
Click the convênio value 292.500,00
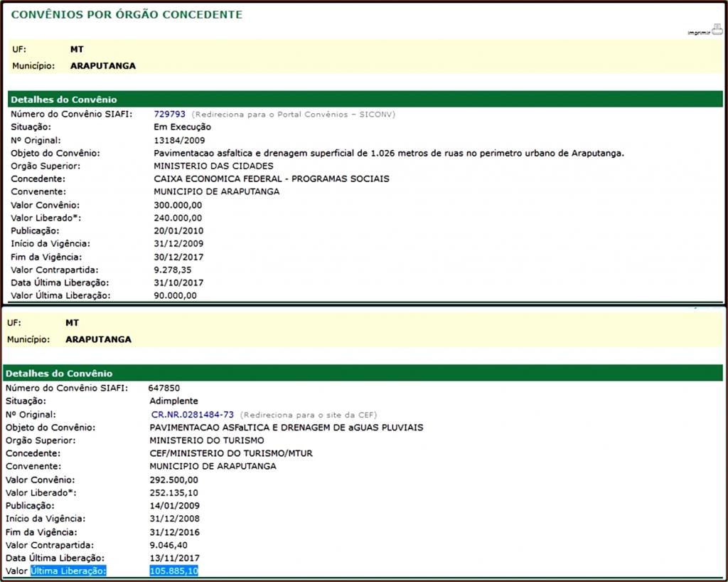[x=173, y=480]
